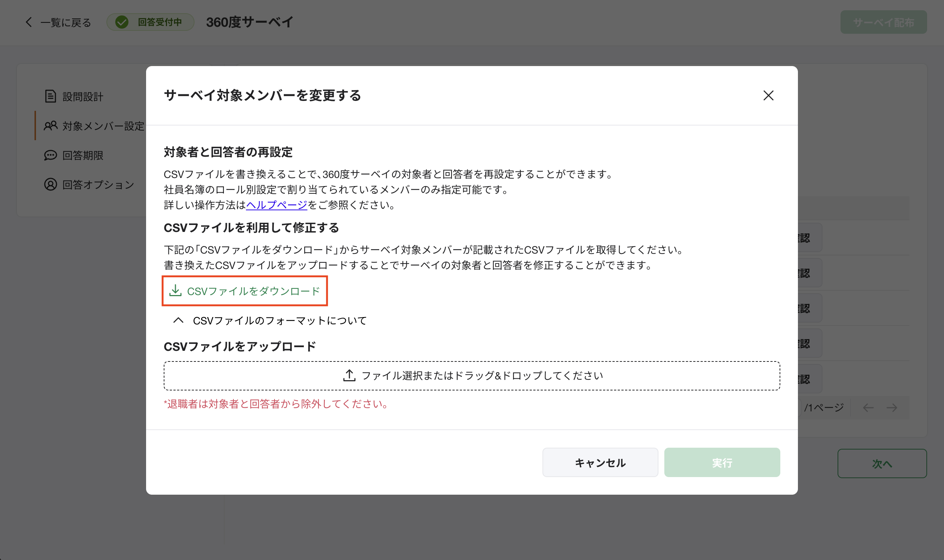Click the upload icon inside the file drop zone
The image size is (944, 560).
point(349,375)
